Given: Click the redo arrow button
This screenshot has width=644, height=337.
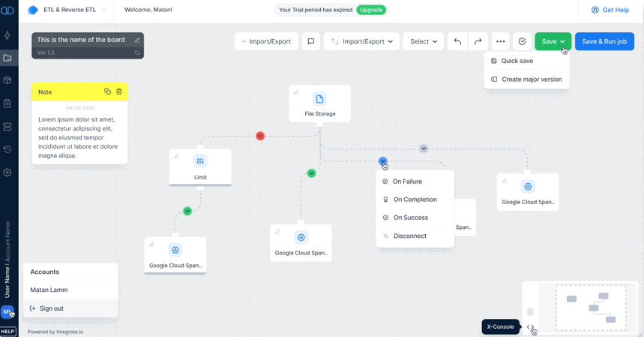Looking at the screenshot, I should (478, 41).
